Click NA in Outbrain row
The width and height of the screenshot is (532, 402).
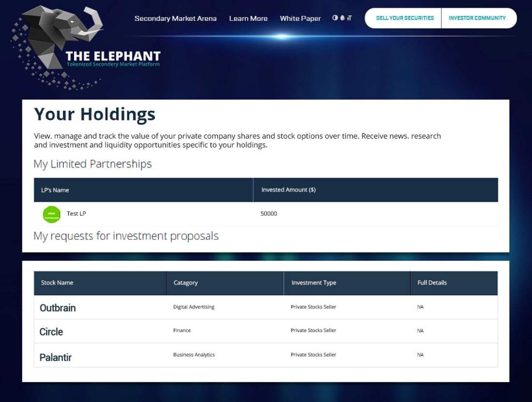(420, 307)
